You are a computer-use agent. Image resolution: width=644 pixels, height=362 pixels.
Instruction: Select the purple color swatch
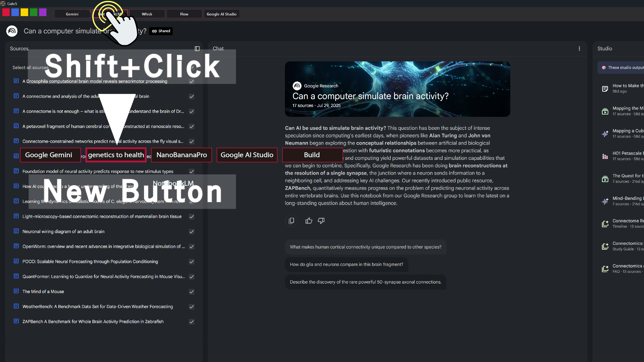[43, 12]
